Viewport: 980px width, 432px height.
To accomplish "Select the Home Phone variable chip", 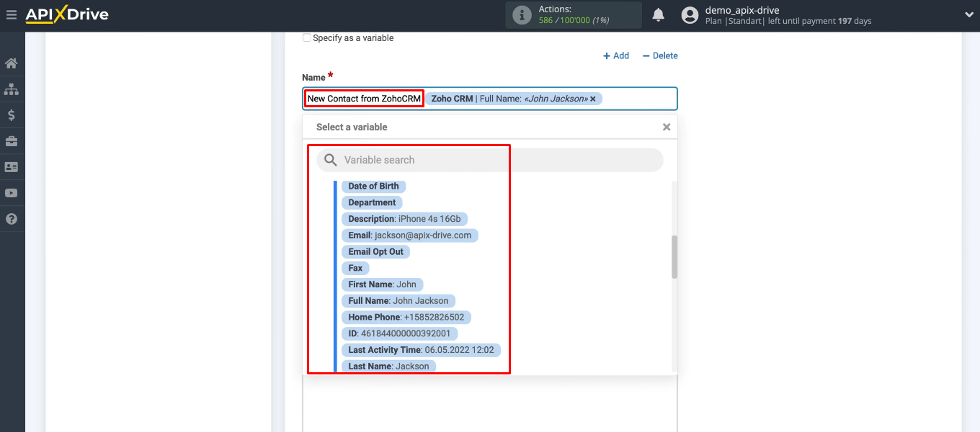I will [406, 317].
